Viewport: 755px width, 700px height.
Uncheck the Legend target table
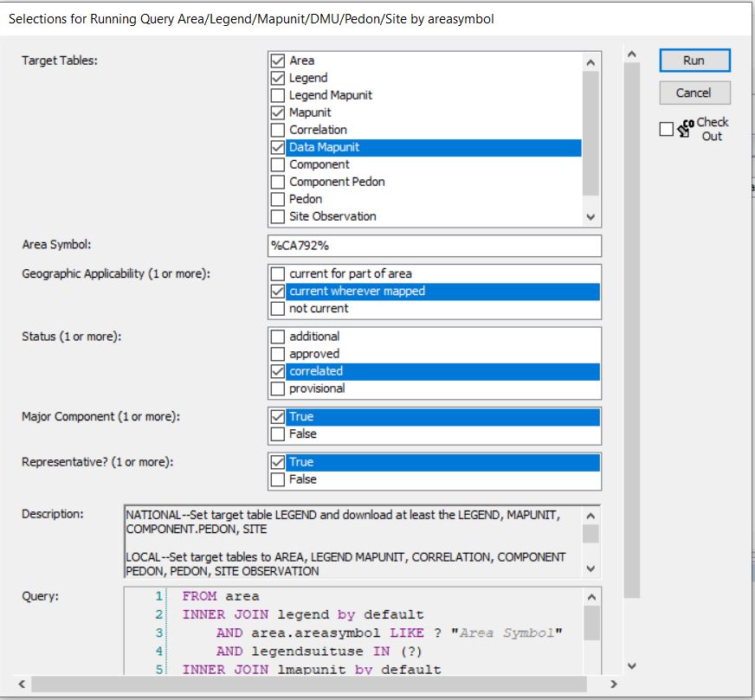click(x=278, y=78)
